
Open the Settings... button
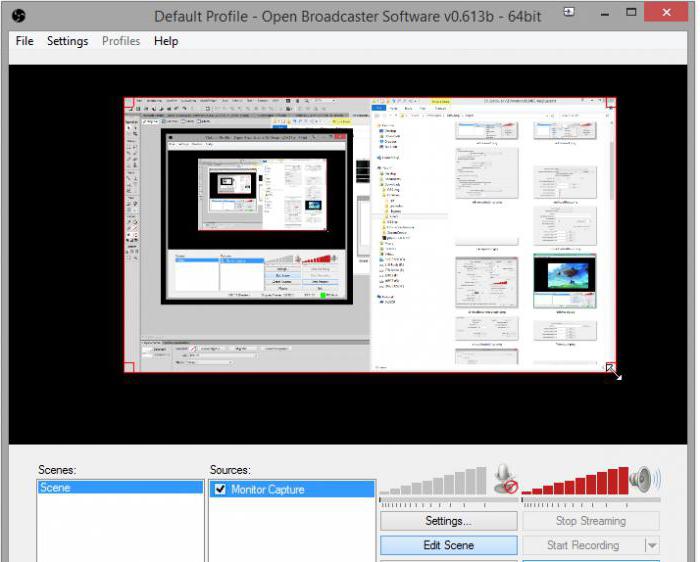(448, 520)
